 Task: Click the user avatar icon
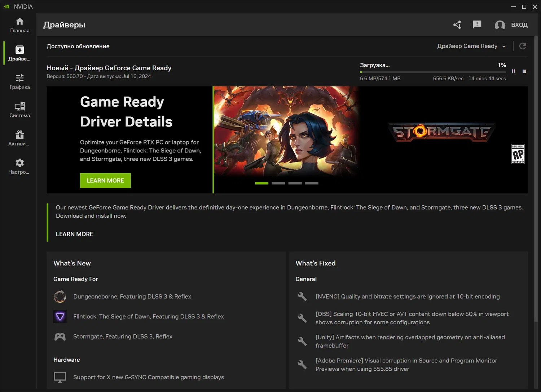click(x=500, y=25)
